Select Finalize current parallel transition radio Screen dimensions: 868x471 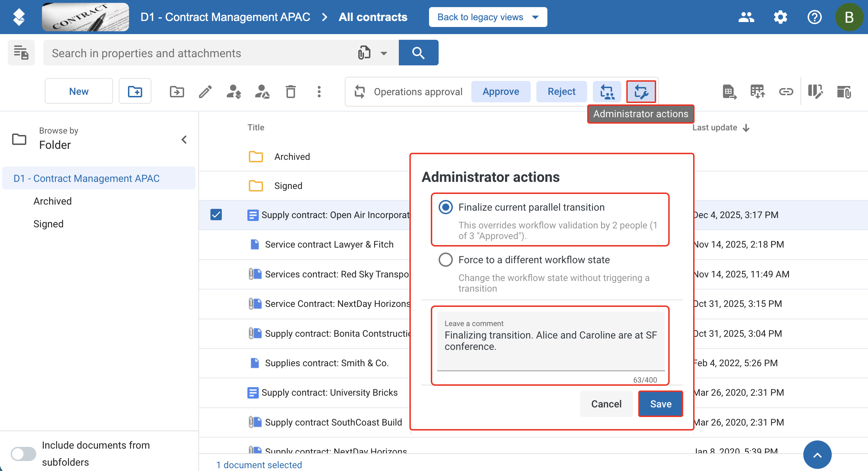click(446, 207)
